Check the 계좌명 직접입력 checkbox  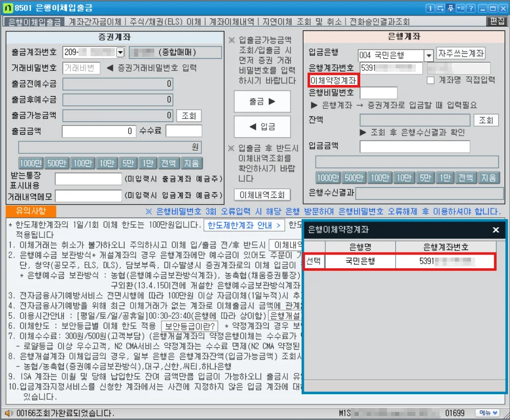click(430, 80)
